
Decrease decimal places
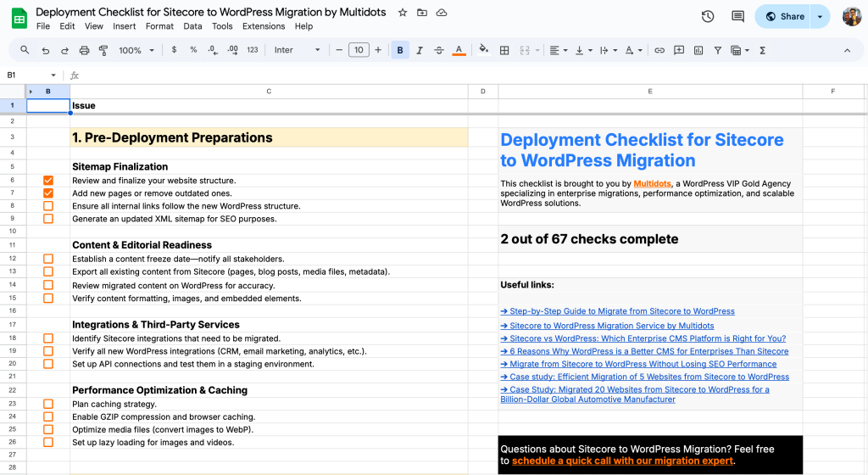(213, 50)
